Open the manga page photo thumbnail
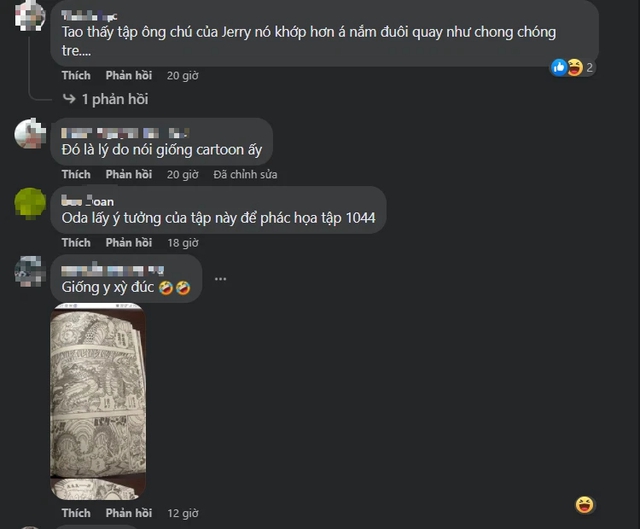This screenshot has height=529, width=640. pos(98,401)
